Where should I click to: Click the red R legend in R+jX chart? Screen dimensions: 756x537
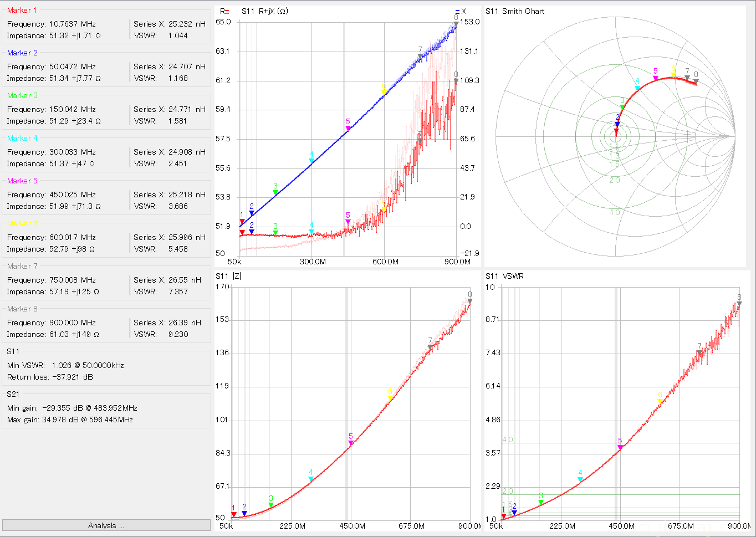click(224, 11)
